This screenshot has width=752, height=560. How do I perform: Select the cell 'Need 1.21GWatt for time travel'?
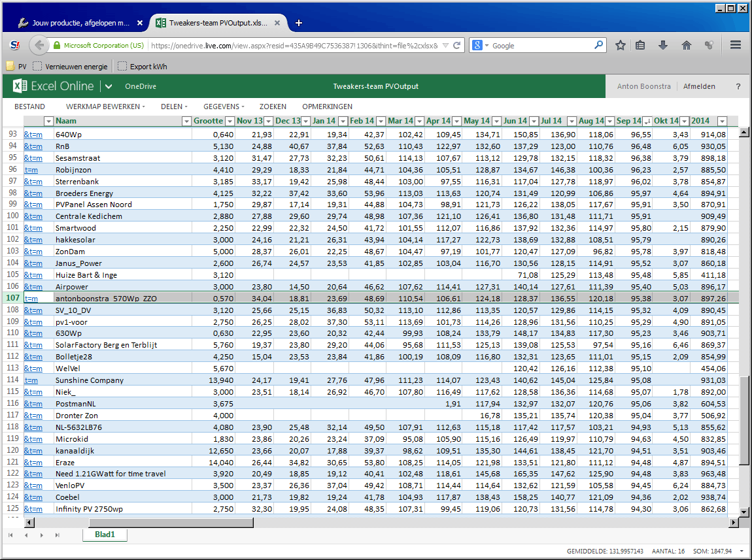122,474
